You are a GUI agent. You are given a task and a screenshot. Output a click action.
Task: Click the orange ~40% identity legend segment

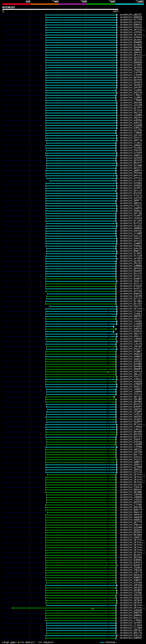tap(45, 4)
